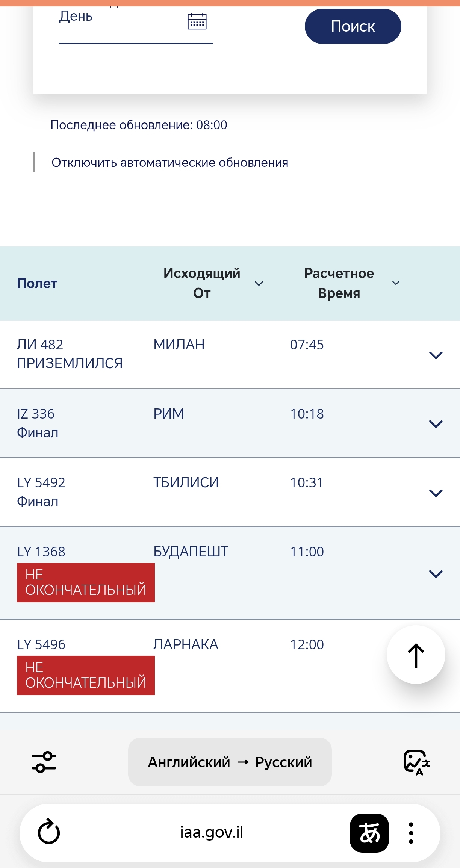Expand flight LY 5492 Тбилиси row

pyautogui.click(x=436, y=493)
